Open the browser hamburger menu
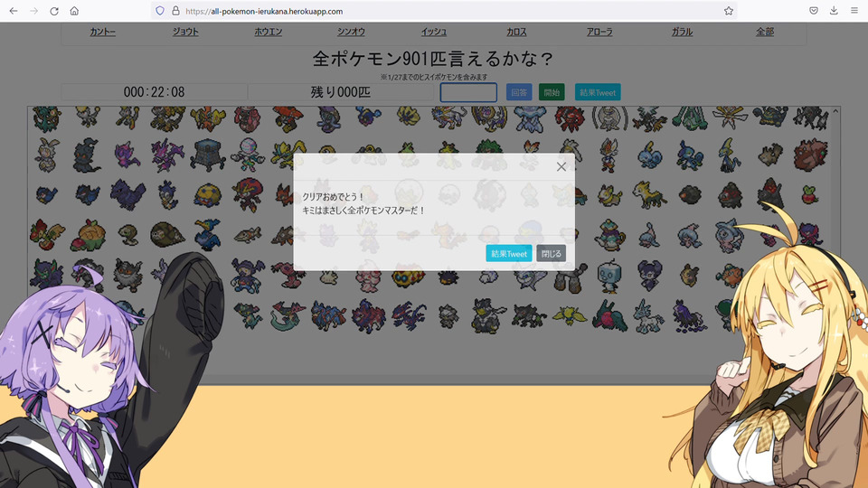 click(x=854, y=11)
